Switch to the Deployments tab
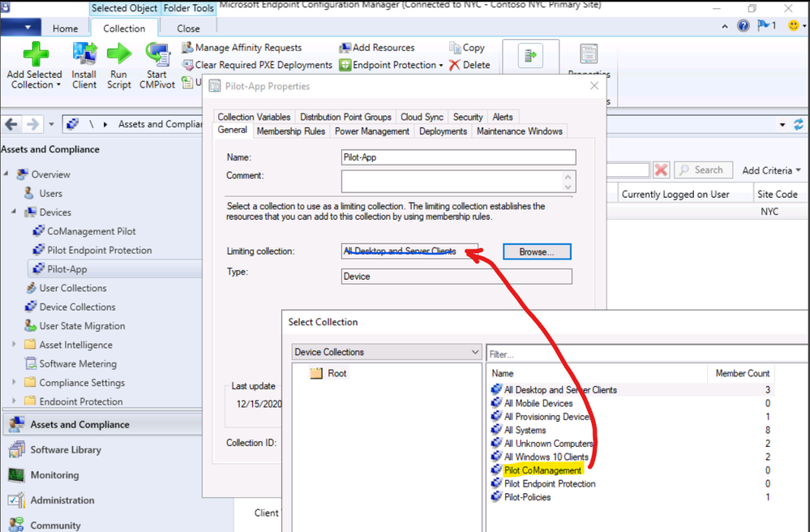The width and height of the screenshot is (810, 532). click(x=444, y=131)
